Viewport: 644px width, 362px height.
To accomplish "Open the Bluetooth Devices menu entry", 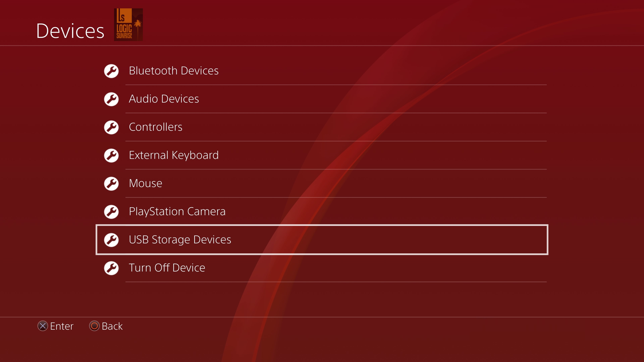I will tap(322, 71).
